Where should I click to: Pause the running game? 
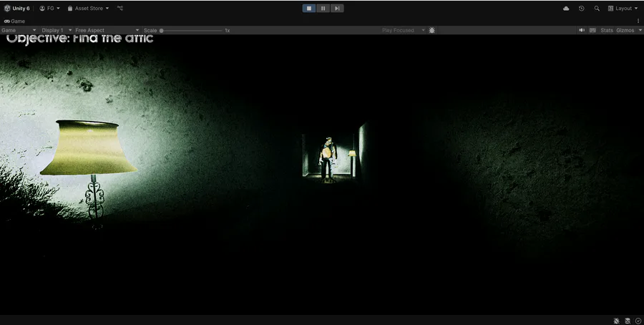pos(323,8)
